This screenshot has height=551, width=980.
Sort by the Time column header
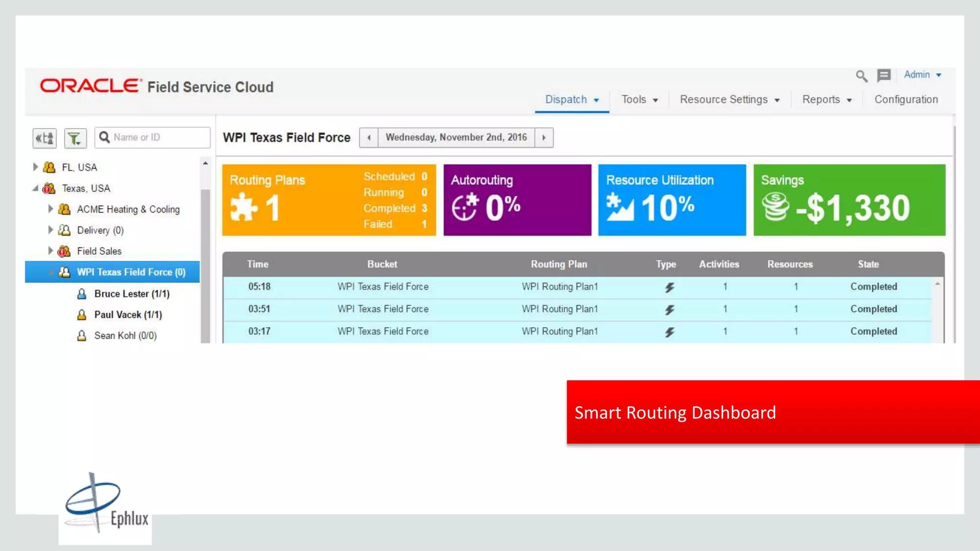pos(257,264)
